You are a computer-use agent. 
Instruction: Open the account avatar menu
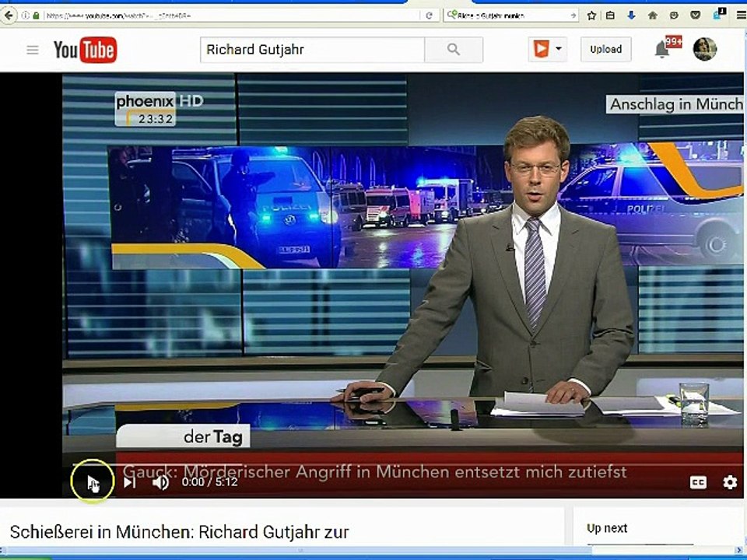705,48
